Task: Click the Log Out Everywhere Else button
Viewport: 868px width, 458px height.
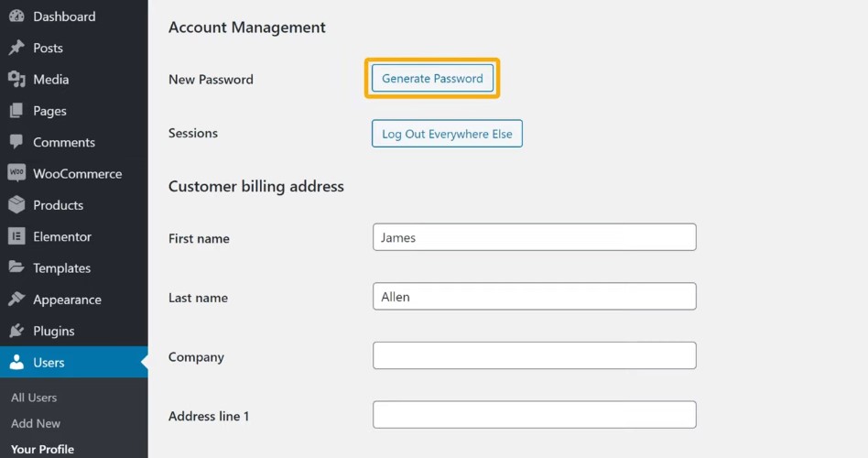Action: coord(447,134)
